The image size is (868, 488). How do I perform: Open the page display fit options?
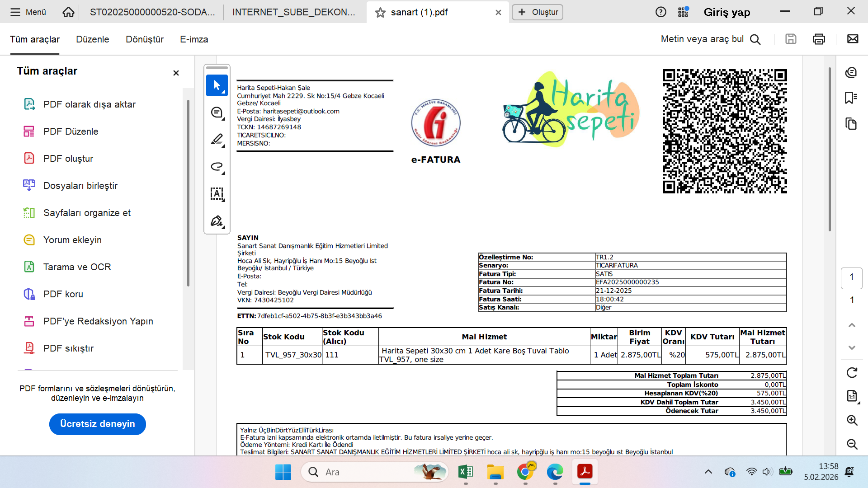pos(852,396)
